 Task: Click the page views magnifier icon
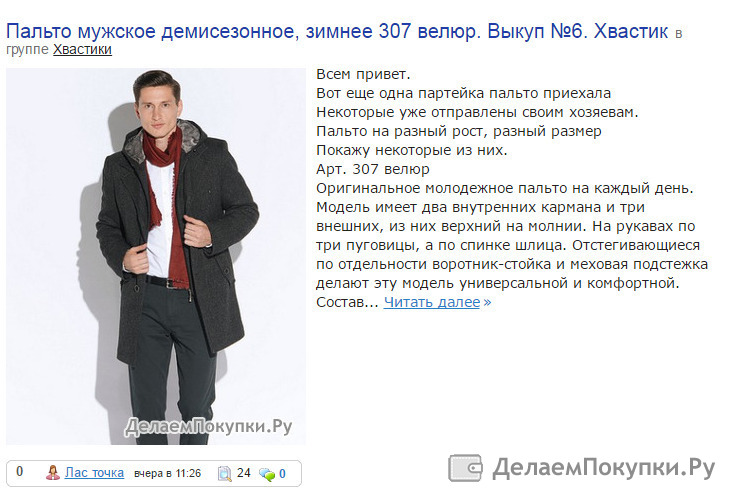click(x=224, y=474)
